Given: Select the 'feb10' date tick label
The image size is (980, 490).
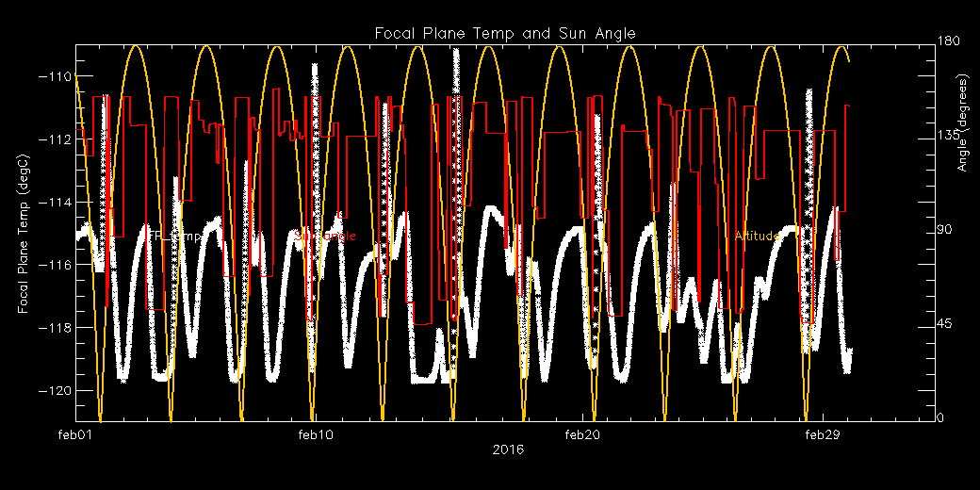Looking at the screenshot, I should click(x=316, y=434).
